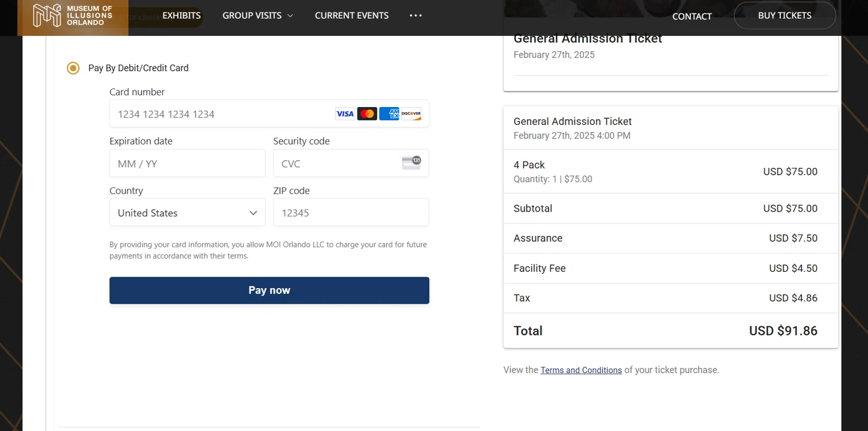Open Current Events in navigation
This screenshot has width=868, height=431.
click(x=352, y=16)
